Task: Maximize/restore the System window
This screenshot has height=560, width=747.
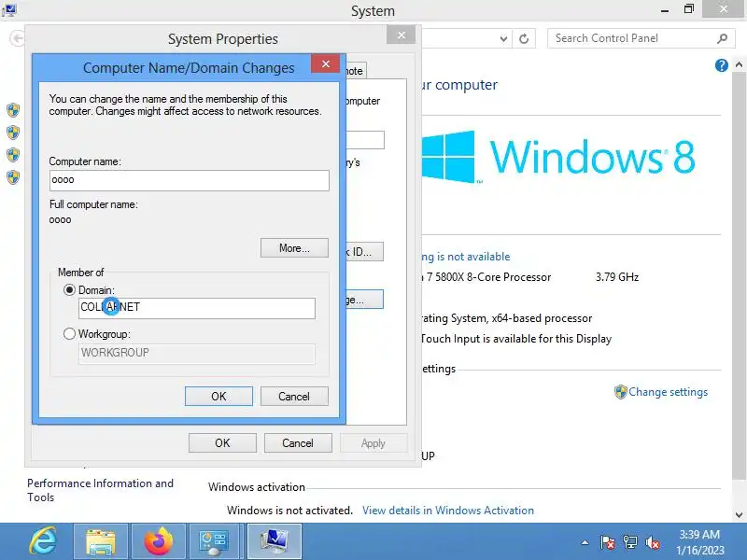Action: click(x=689, y=9)
